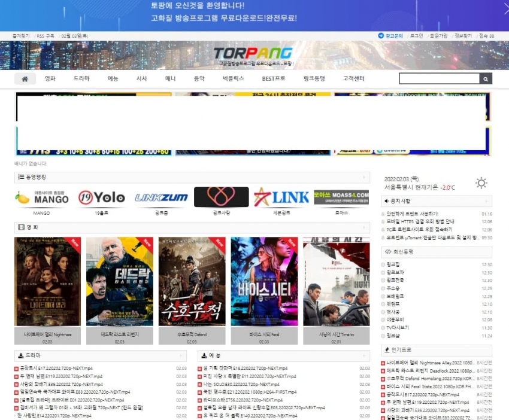Go to the home page via house icon
509x420 pixels.
25,79
